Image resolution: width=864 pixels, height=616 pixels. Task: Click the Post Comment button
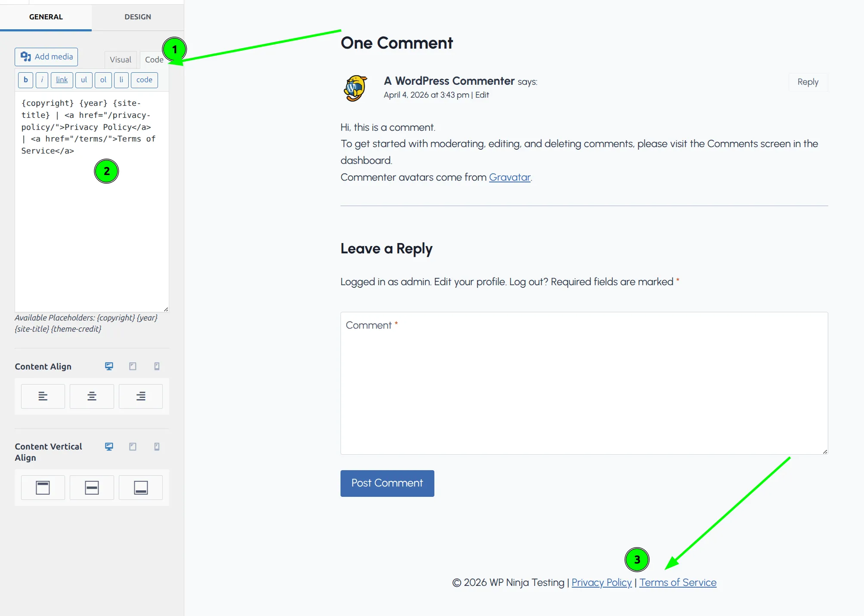point(387,483)
